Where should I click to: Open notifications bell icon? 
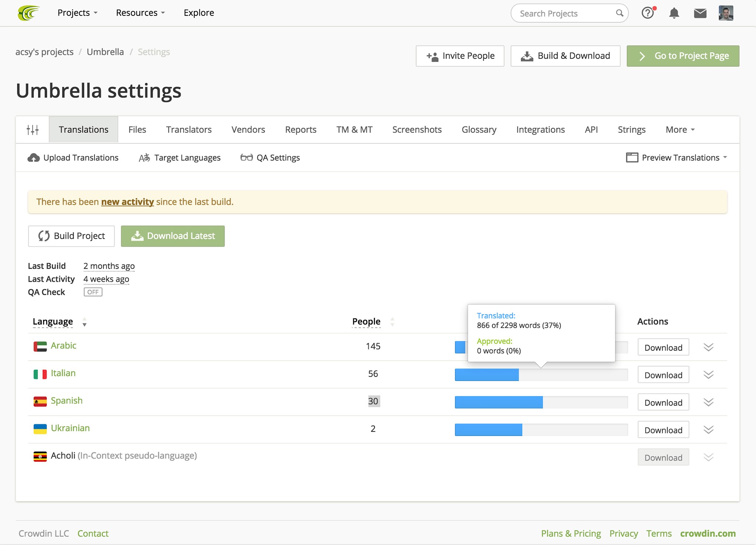[x=674, y=13]
